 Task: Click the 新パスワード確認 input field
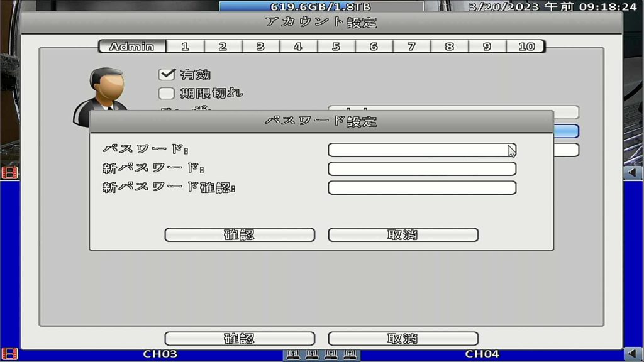[x=421, y=188]
